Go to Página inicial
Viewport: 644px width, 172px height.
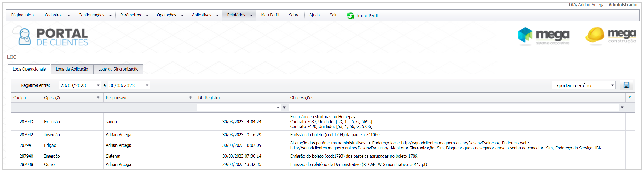(x=23, y=15)
